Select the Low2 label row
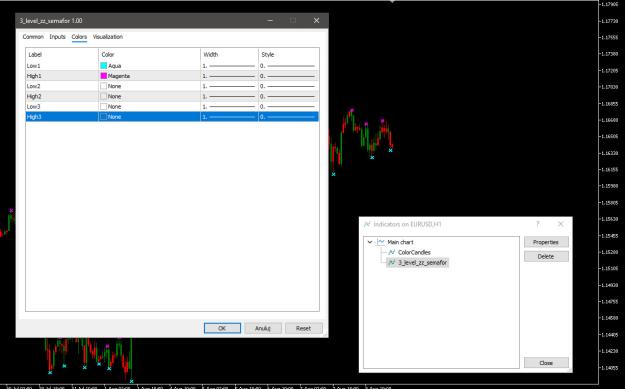This screenshot has width=625, height=389. 62,86
